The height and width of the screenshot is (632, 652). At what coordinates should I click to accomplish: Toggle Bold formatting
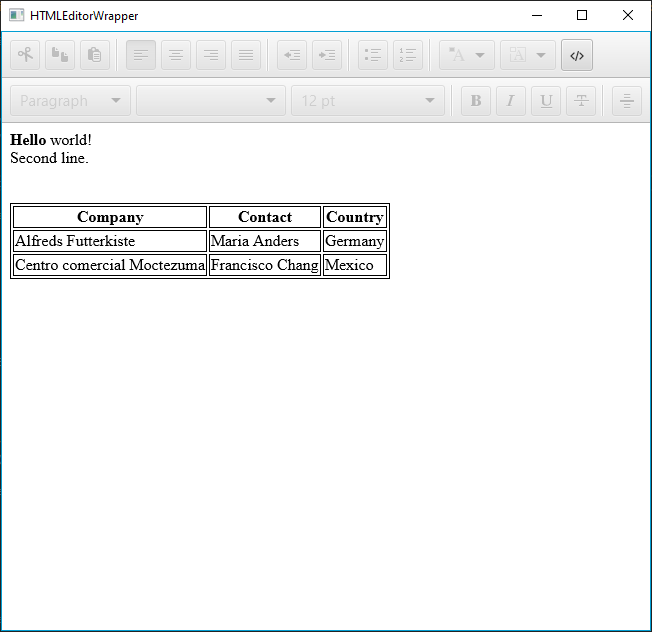(x=476, y=101)
